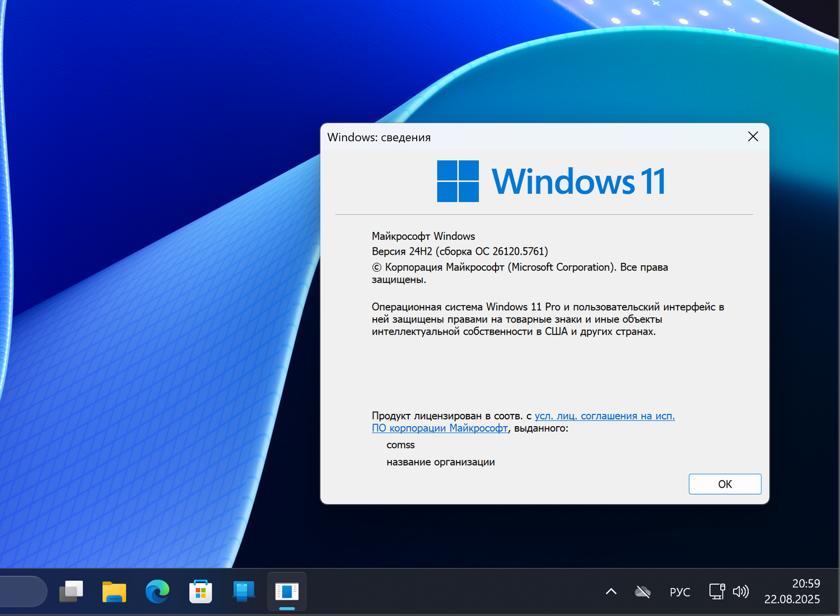Open the keyboard layout list via РУС indicator
The height and width of the screenshot is (616, 840).
(x=679, y=591)
